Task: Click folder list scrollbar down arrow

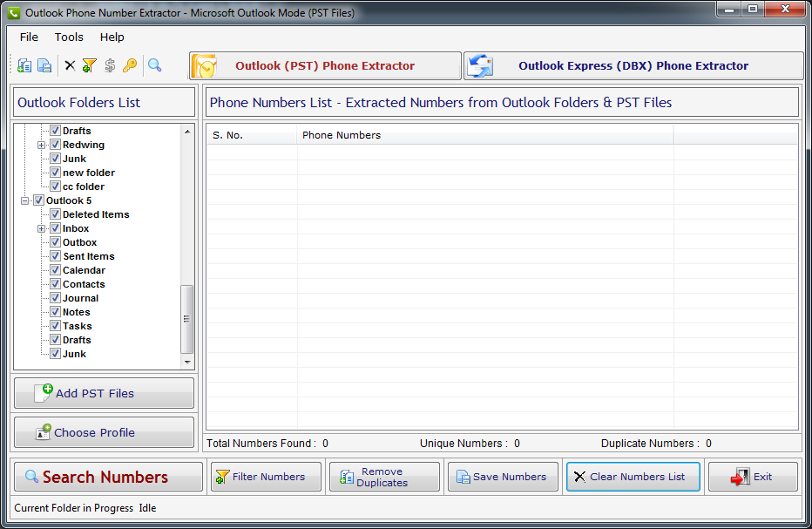Action: coord(187,363)
